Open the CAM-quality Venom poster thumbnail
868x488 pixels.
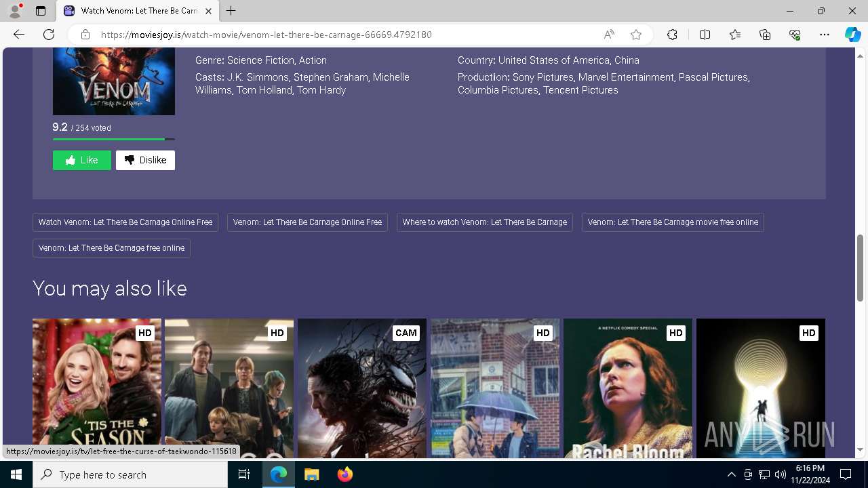click(362, 388)
